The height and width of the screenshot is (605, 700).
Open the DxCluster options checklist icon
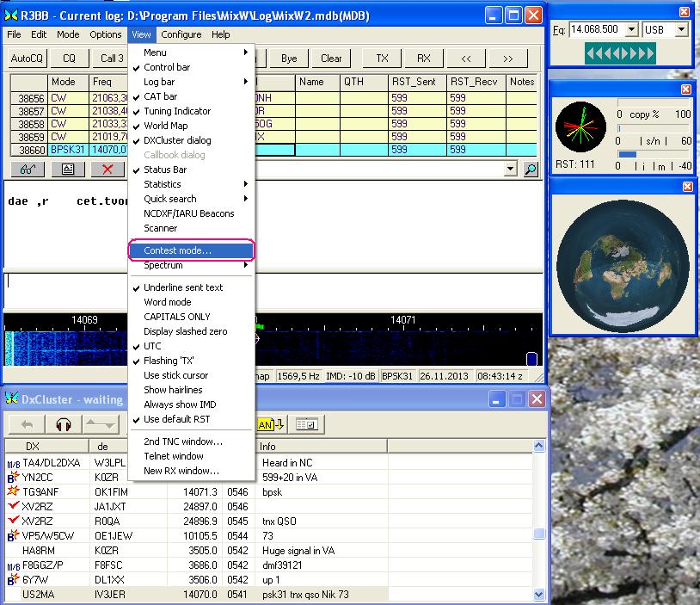(x=304, y=424)
